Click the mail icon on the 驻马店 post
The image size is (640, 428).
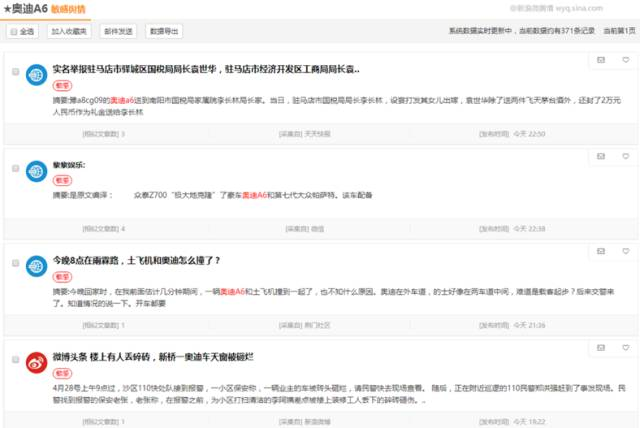[x=601, y=60]
